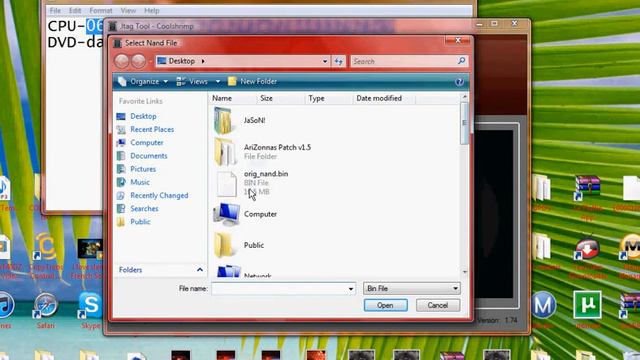Open the Documents favorite link
The image size is (640, 360).
(x=149, y=156)
